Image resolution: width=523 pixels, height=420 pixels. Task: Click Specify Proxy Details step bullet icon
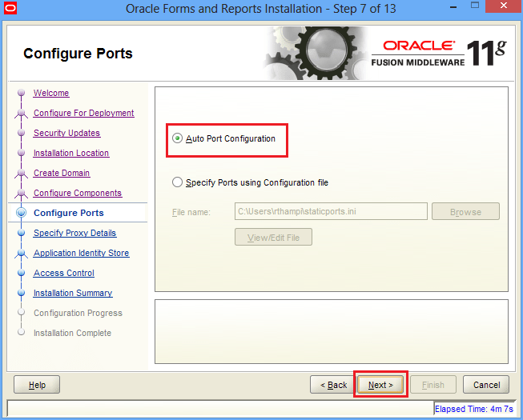tap(21, 233)
